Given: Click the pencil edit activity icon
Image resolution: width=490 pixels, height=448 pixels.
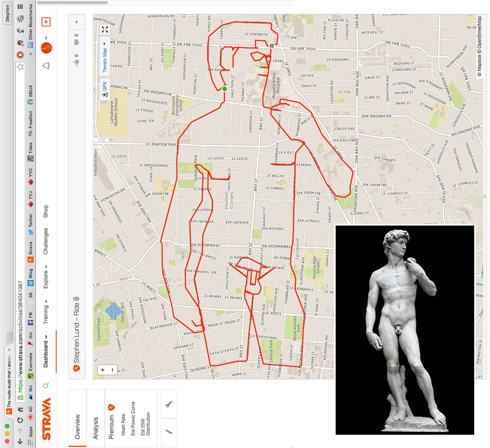Looking at the screenshot, I should [169, 432].
